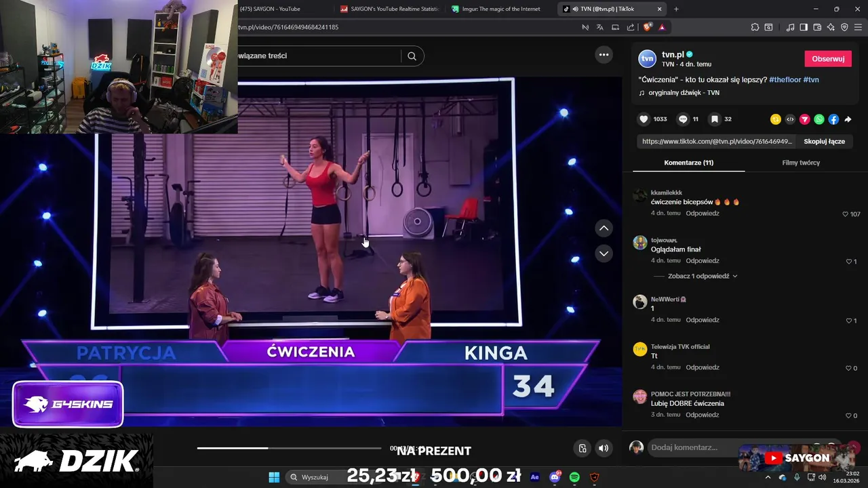
Task: Open a new browser tab
Action: coord(676,9)
